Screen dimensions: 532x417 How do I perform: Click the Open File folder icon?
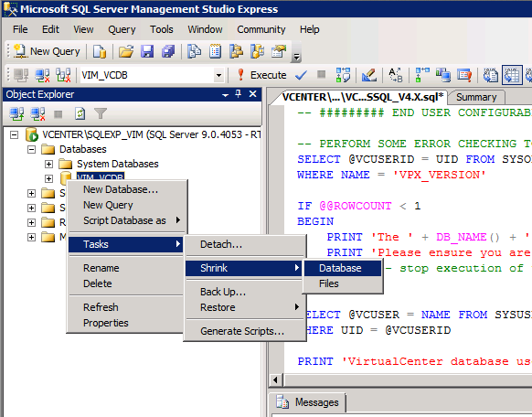coord(126,51)
